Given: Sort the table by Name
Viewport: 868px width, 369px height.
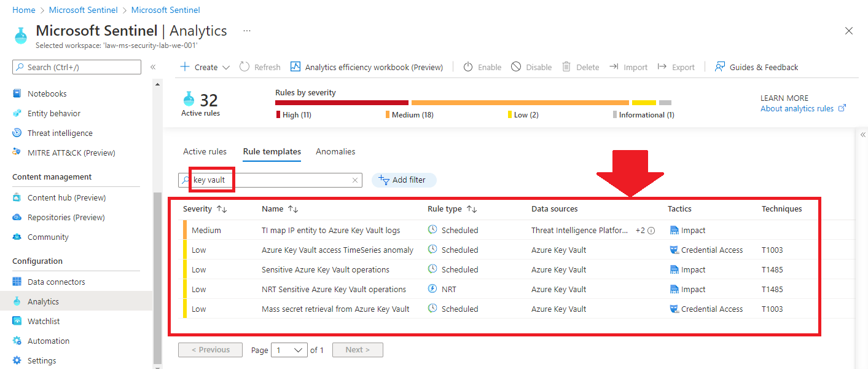Looking at the screenshot, I should pyautogui.click(x=280, y=209).
